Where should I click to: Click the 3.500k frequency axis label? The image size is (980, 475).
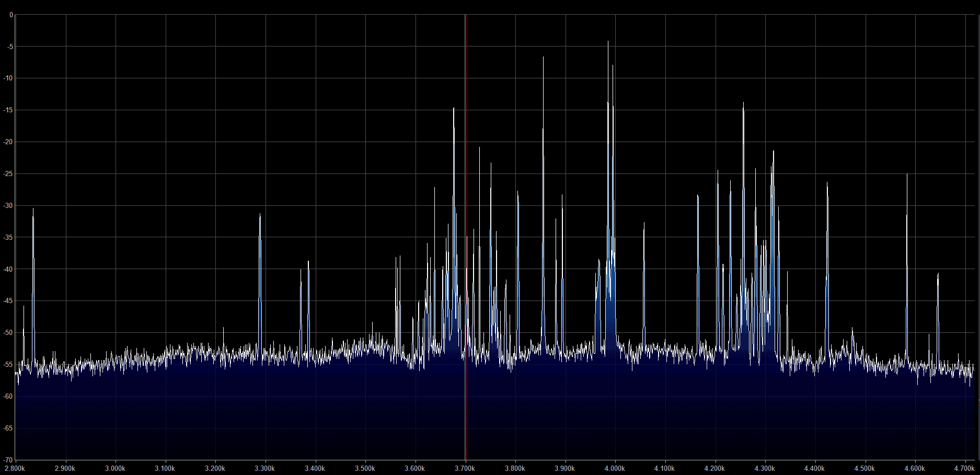pyautogui.click(x=365, y=469)
